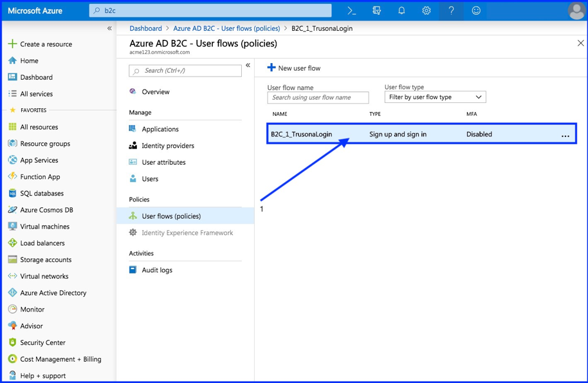Click the Azure Active Directory icon
The height and width of the screenshot is (383, 588).
click(x=12, y=293)
